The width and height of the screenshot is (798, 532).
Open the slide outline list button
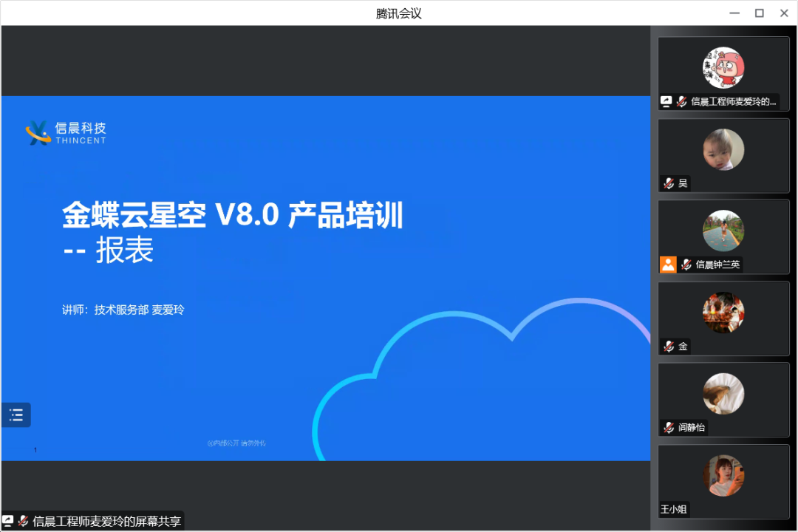(16, 415)
